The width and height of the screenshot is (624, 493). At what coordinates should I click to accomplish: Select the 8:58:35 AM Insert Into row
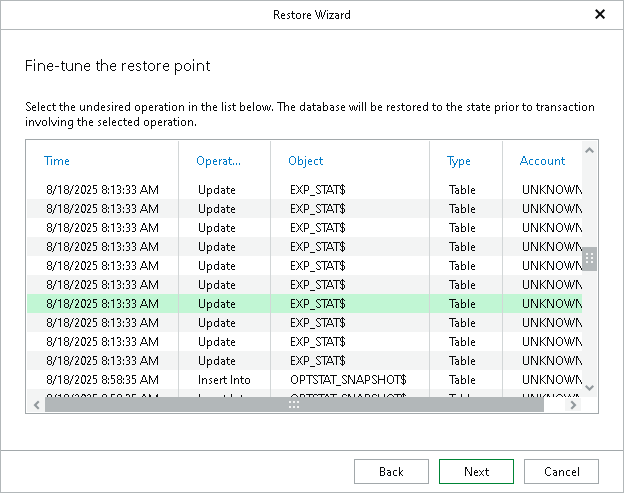(x=300, y=380)
